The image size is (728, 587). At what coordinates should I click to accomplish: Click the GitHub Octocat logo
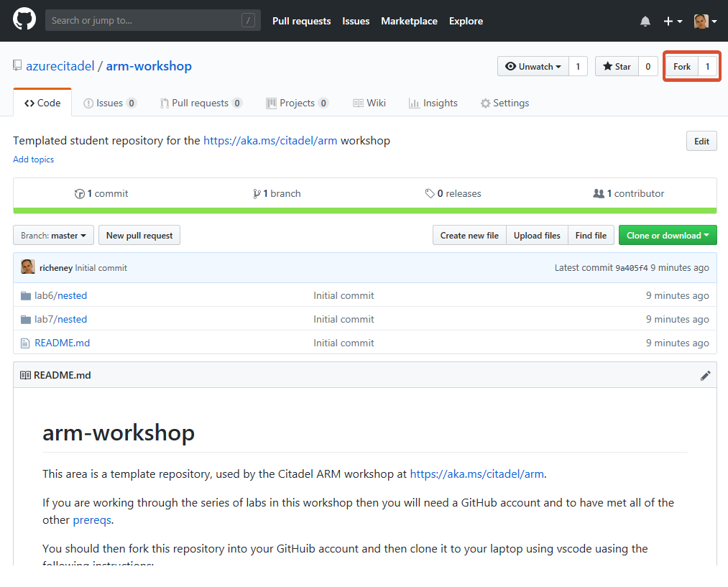click(24, 21)
